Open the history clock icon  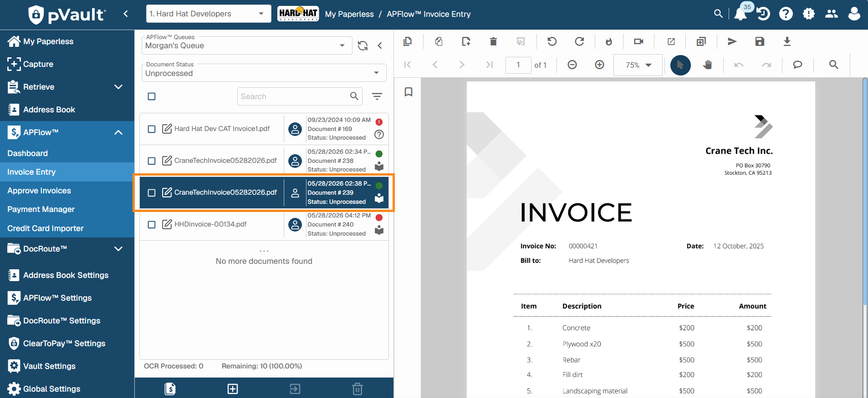click(x=763, y=14)
